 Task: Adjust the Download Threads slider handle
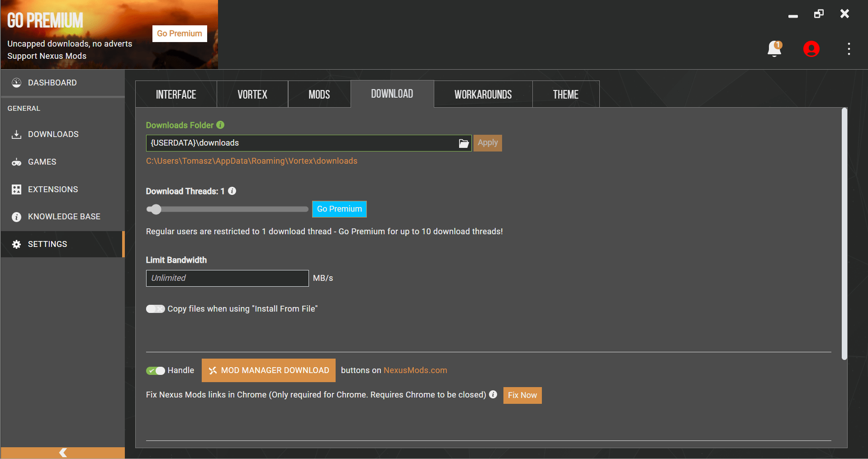point(156,209)
